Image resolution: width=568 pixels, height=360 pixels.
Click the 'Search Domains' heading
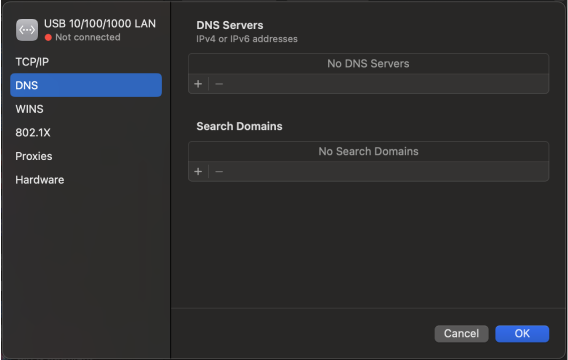click(x=239, y=126)
